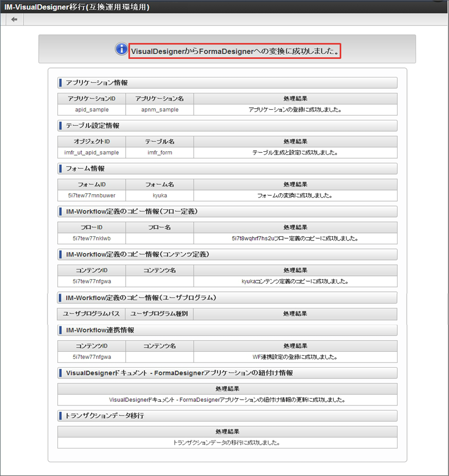This screenshot has width=449, height=476.
Task: Click the IM-VisualDesigner移行 title bar text
Action: (77, 7)
